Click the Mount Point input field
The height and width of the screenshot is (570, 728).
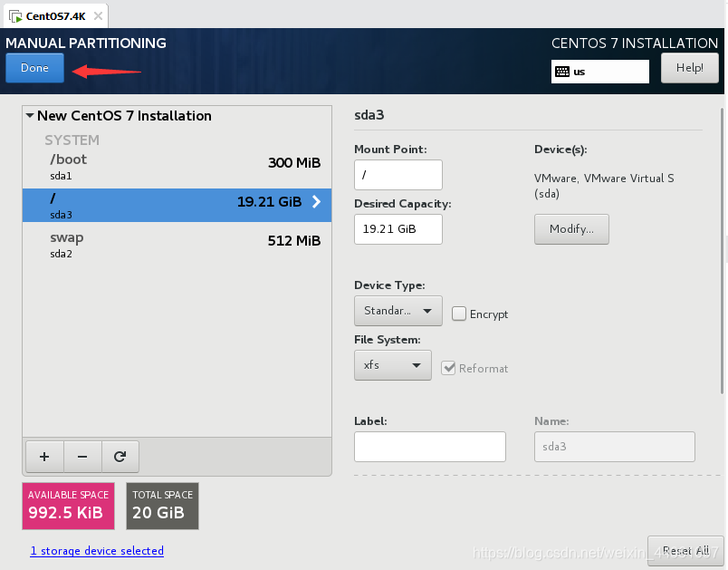coord(398,175)
